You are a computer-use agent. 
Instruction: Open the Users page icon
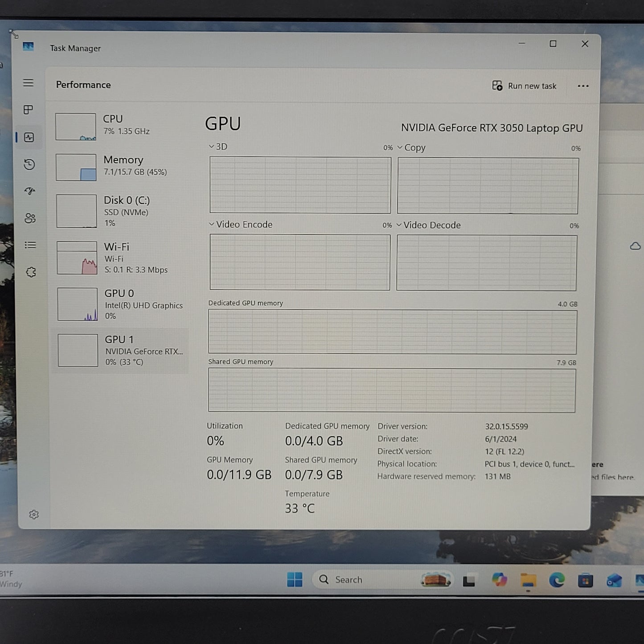tap(30, 218)
